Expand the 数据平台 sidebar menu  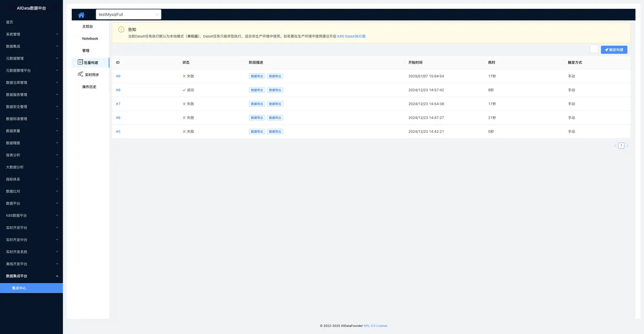pos(31,203)
